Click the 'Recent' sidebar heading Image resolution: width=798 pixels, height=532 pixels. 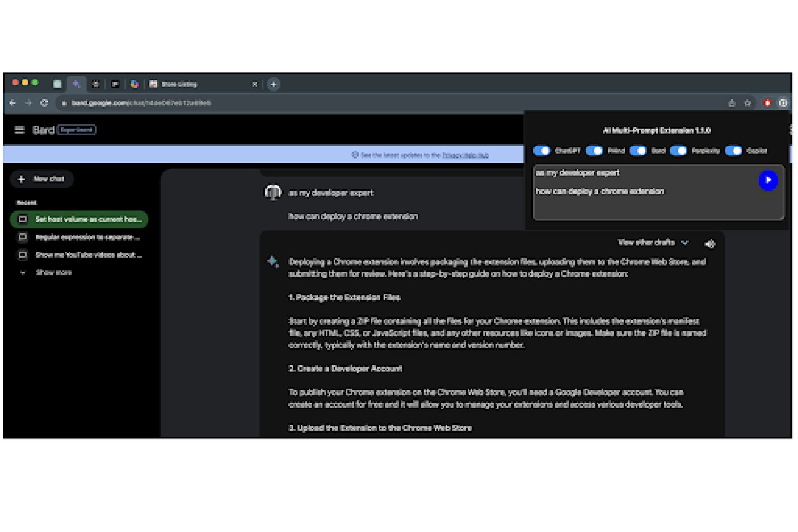27,203
